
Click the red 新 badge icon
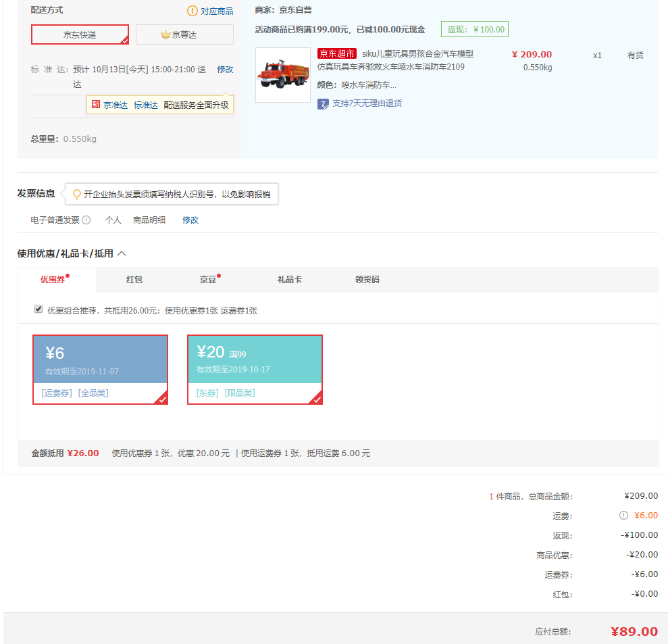(96, 105)
